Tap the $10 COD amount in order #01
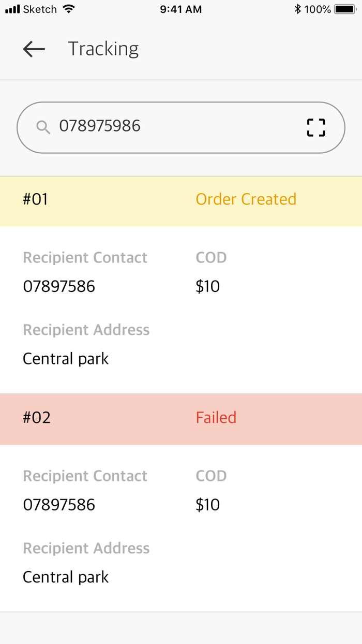 pos(207,286)
